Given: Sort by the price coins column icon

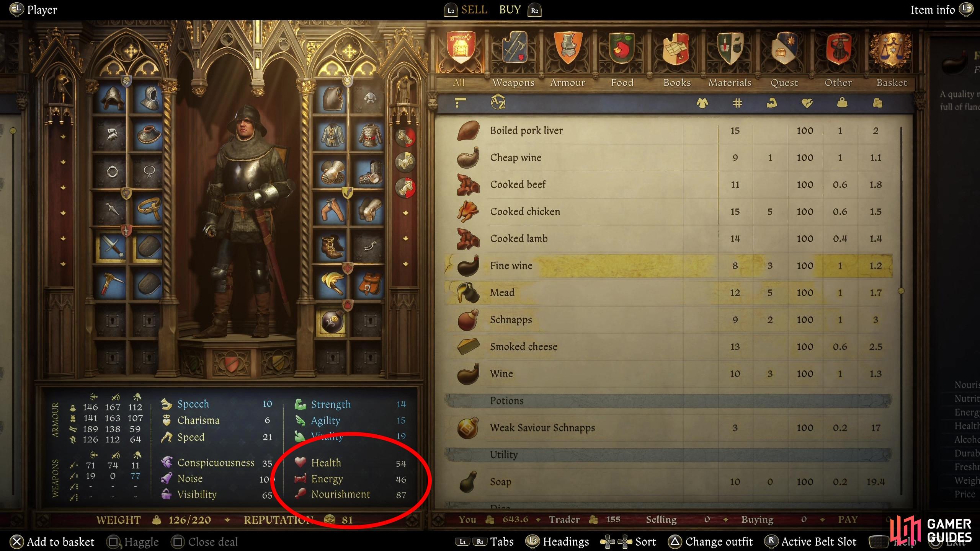Looking at the screenshot, I should [x=877, y=103].
